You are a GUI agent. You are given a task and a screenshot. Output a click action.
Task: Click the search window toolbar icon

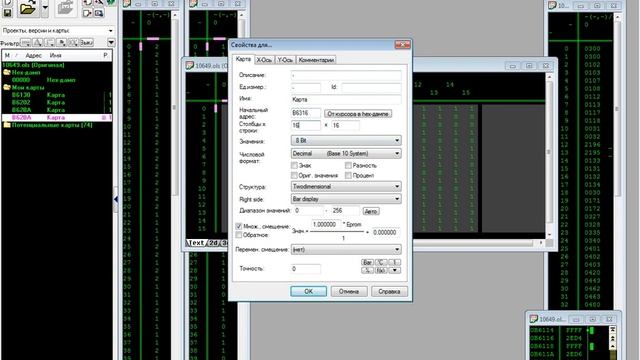pos(99,13)
